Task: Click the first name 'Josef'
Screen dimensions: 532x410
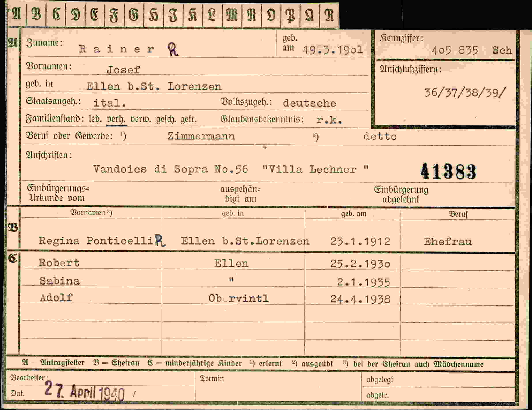Action: tap(123, 70)
